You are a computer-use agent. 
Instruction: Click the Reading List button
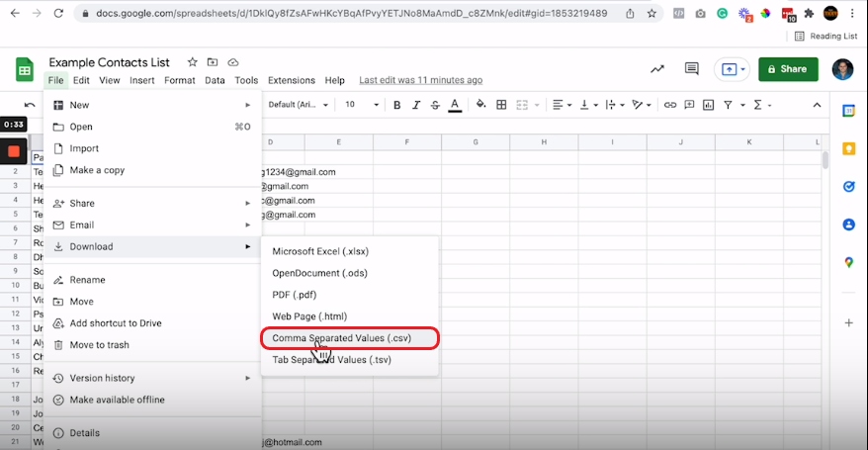click(825, 36)
